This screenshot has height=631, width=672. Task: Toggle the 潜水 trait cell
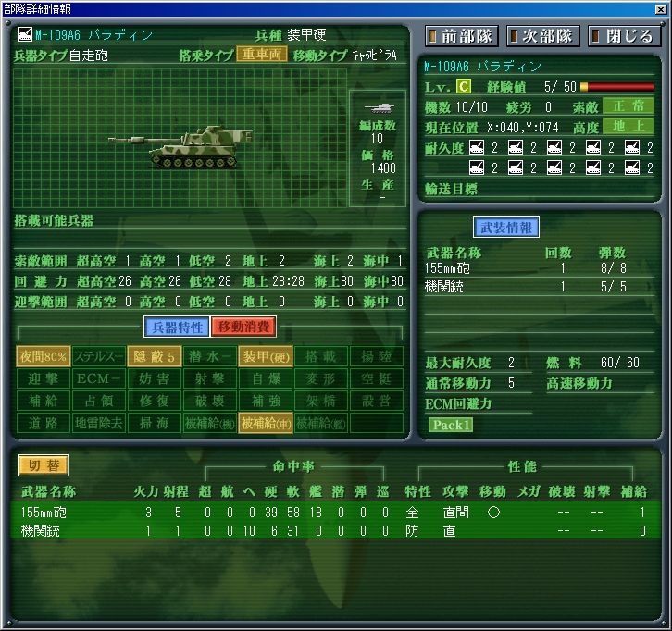(x=210, y=356)
